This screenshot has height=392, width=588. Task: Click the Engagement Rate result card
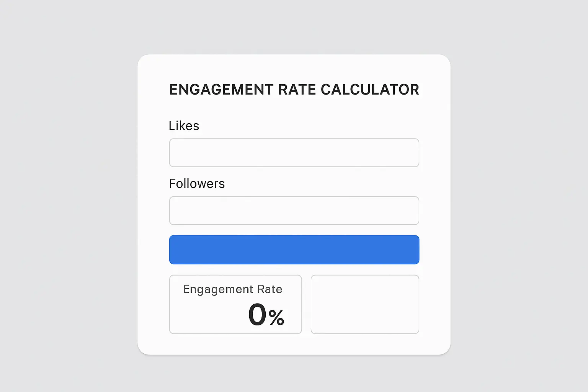tap(235, 304)
